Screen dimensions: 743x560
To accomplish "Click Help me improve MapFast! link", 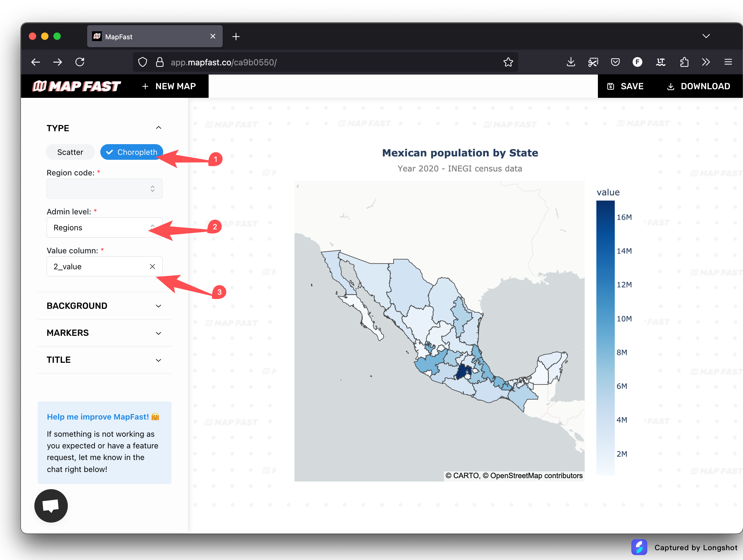I will tap(103, 417).
